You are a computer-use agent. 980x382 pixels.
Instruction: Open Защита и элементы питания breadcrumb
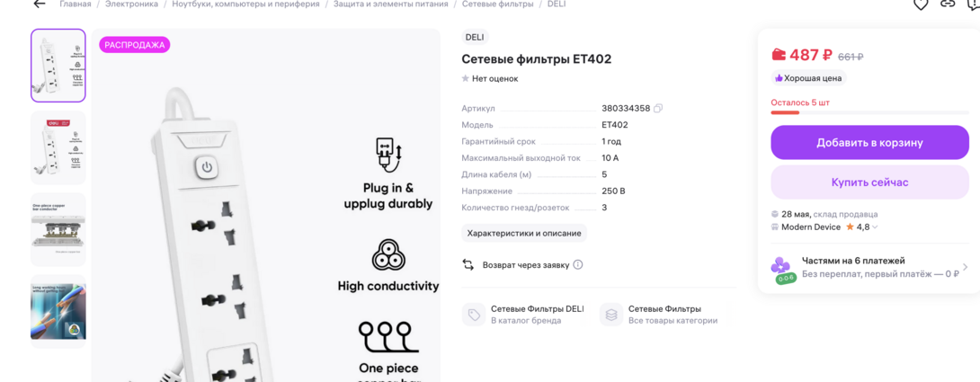[x=390, y=4]
